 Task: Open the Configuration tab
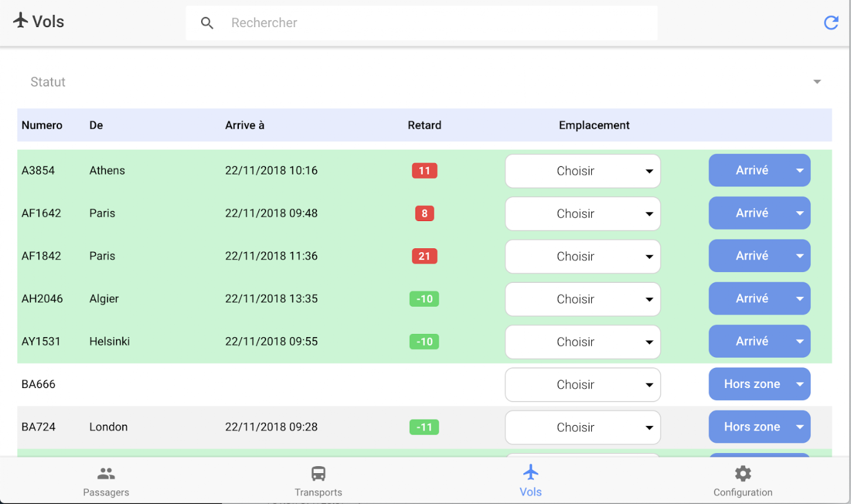click(x=743, y=481)
